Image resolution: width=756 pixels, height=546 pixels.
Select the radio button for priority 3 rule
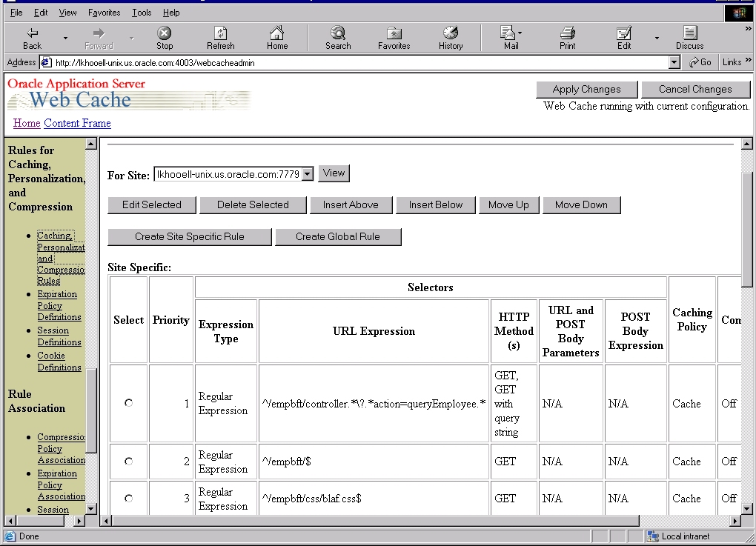click(128, 499)
